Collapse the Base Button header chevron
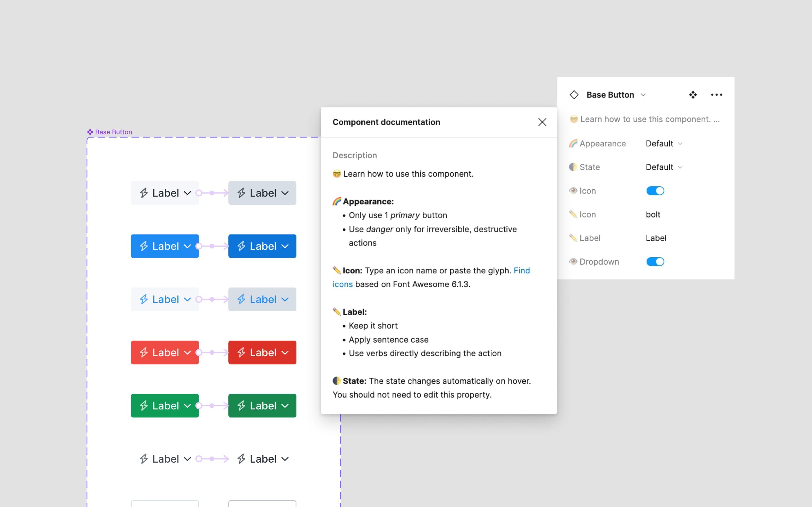The image size is (812, 507). pyautogui.click(x=643, y=95)
